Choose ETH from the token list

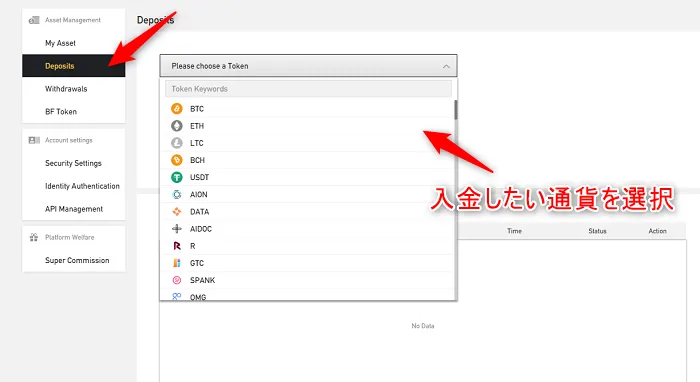pos(308,126)
